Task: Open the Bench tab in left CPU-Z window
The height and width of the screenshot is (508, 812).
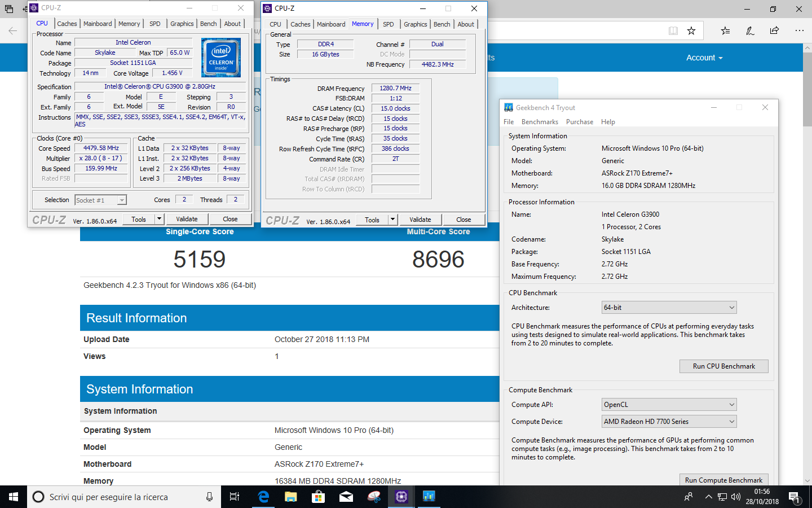Action: [209, 24]
